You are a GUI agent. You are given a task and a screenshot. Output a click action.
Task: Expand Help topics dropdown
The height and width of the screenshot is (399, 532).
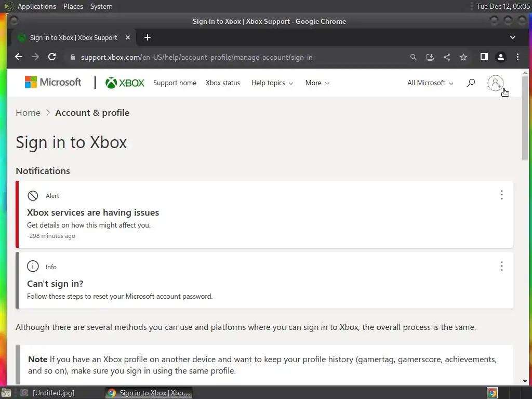coord(272,83)
